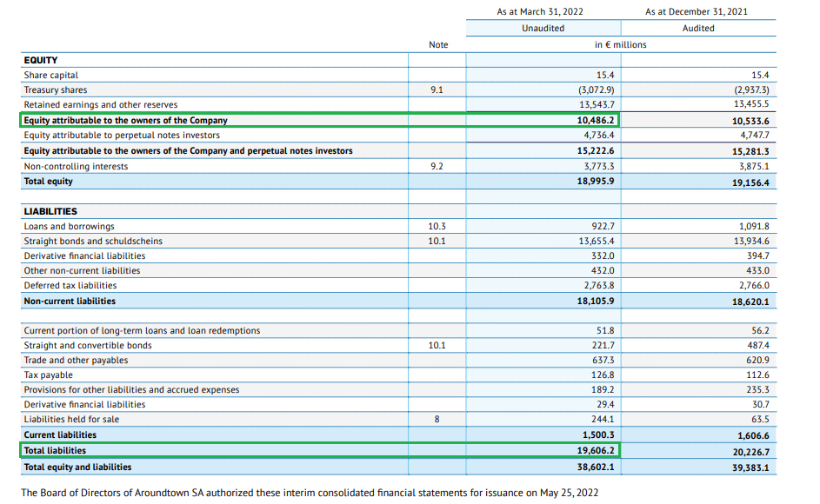This screenshot has width=820, height=504.
Task: Click the highlighted Total liabilities value 19,606.2
Action: pyautogui.click(x=596, y=451)
